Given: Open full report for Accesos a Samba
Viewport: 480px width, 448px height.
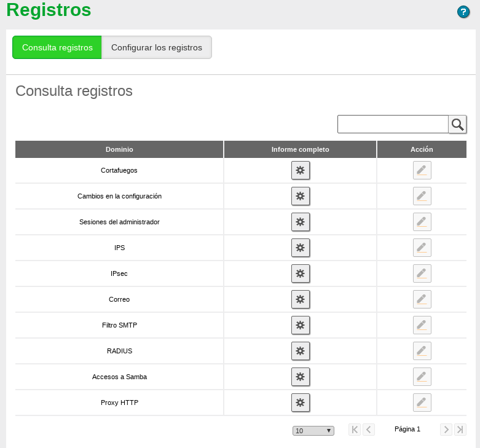Looking at the screenshot, I should point(301,377).
